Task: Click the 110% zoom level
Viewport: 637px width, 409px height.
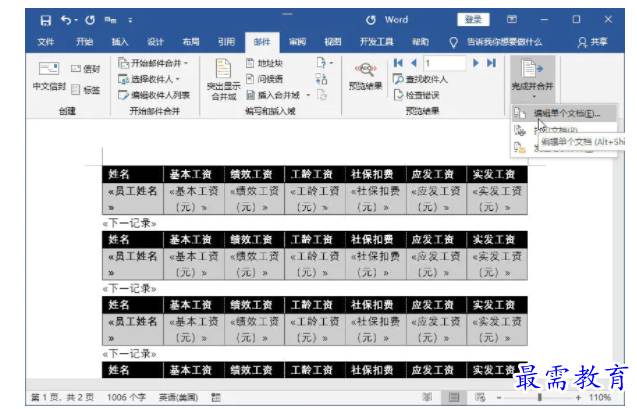Action: (x=600, y=397)
